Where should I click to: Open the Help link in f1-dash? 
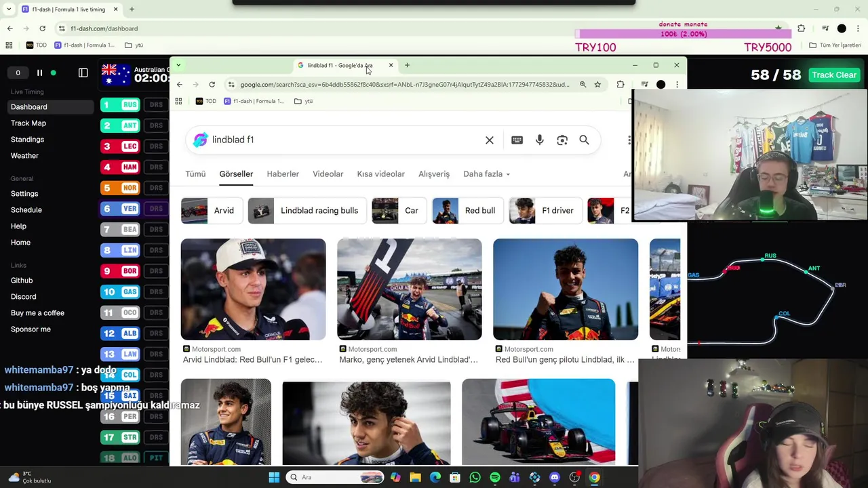[x=18, y=226]
